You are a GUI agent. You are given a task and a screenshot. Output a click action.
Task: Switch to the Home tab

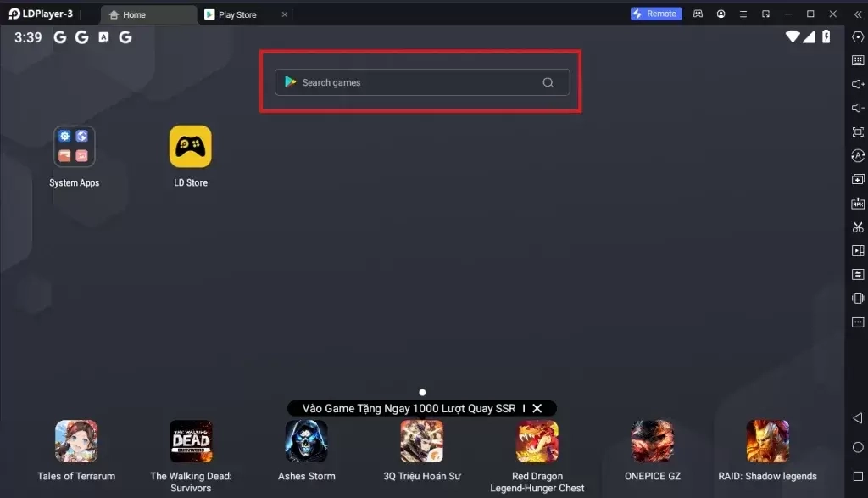148,15
